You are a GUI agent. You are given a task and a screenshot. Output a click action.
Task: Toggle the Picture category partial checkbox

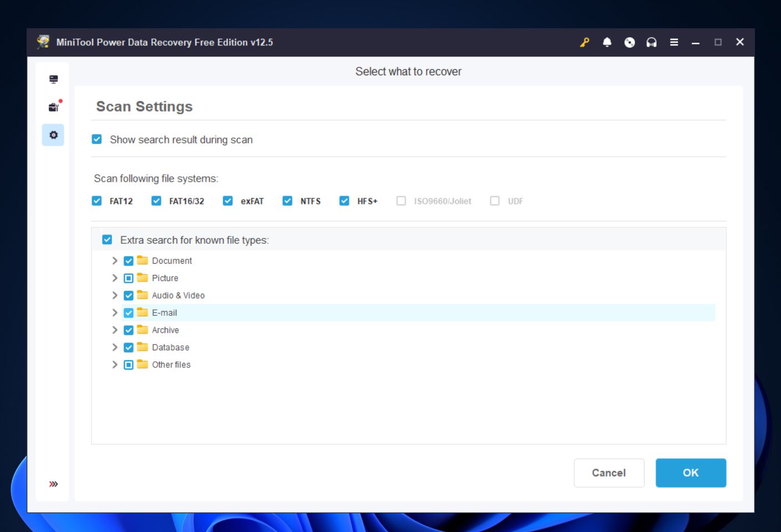pyautogui.click(x=128, y=278)
